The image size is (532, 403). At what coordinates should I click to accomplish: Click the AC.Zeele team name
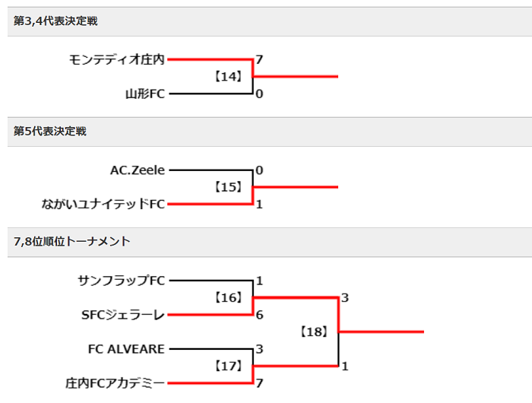138,170
